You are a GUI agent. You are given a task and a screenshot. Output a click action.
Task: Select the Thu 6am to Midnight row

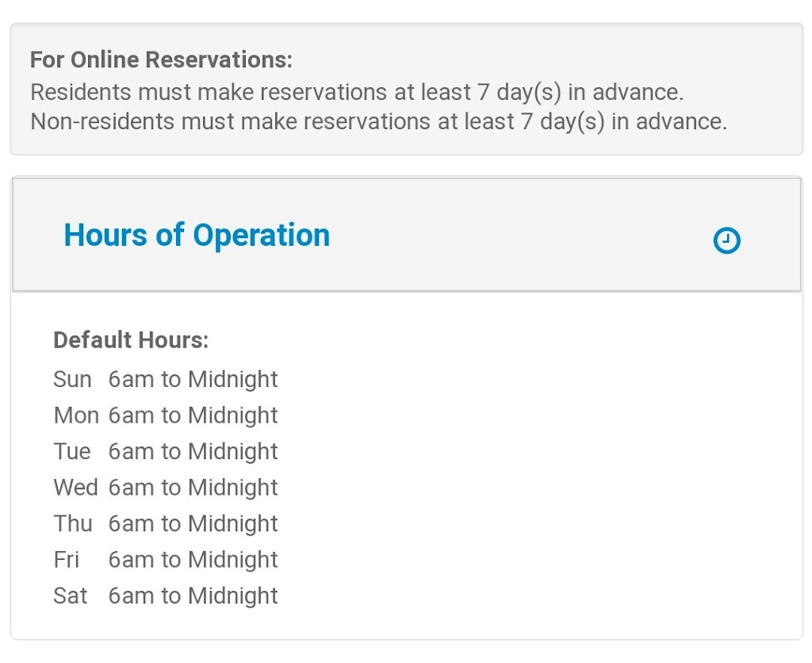click(x=166, y=523)
